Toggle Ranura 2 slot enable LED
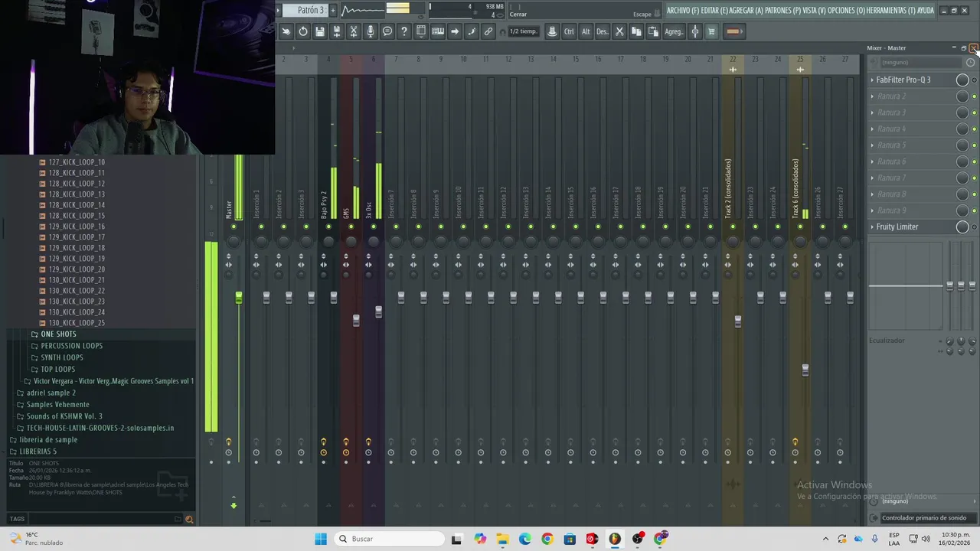Viewport: 980px width, 551px height. point(974,96)
